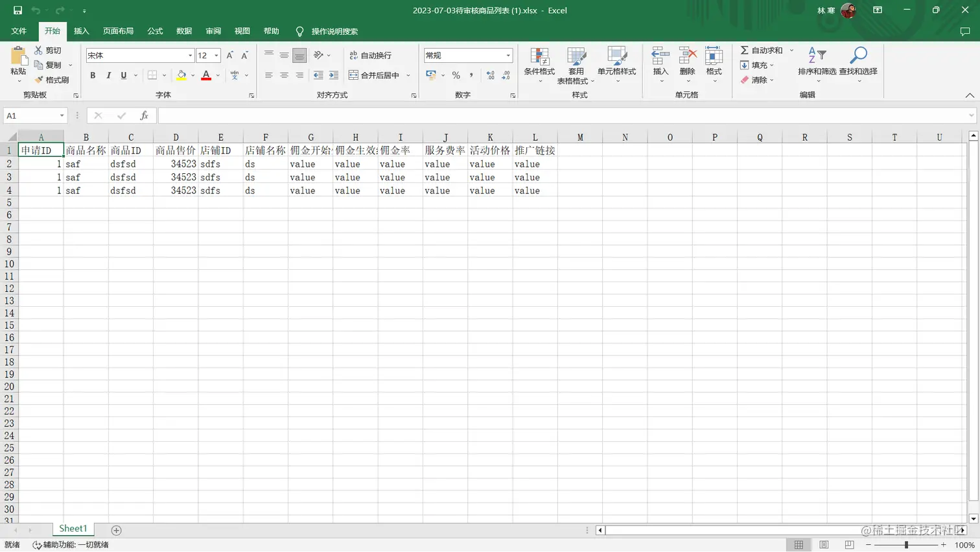Viewport: 980px width, 552px height.
Task: Click the percent style icon
Action: coord(456,75)
